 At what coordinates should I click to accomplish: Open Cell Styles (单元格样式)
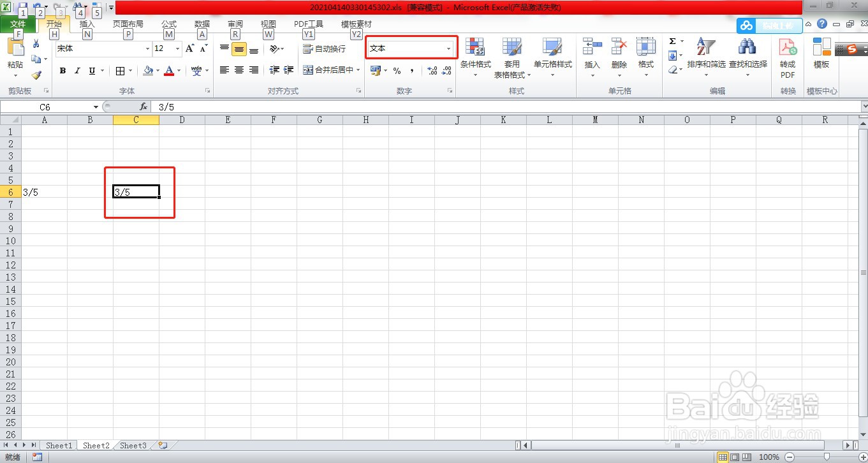[x=552, y=57]
